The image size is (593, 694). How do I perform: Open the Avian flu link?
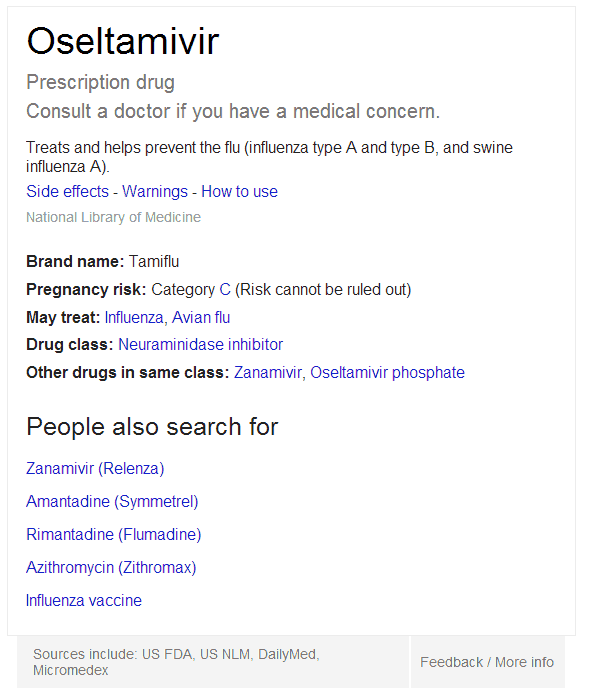point(201,317)
